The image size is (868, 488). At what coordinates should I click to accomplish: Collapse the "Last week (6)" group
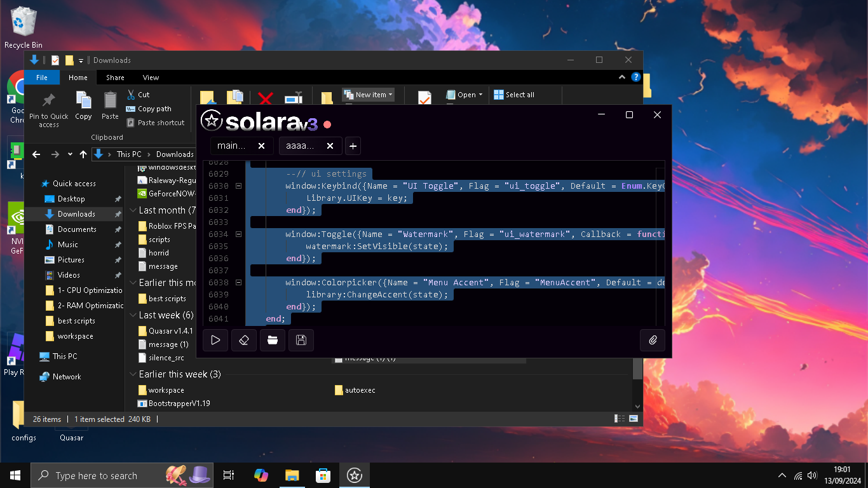(x=133, y=315)
